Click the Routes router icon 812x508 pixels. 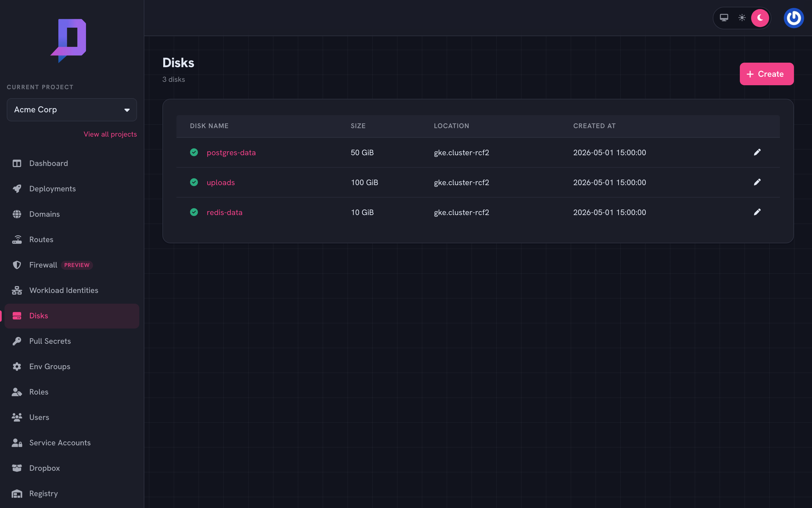(x=17, y=240)
